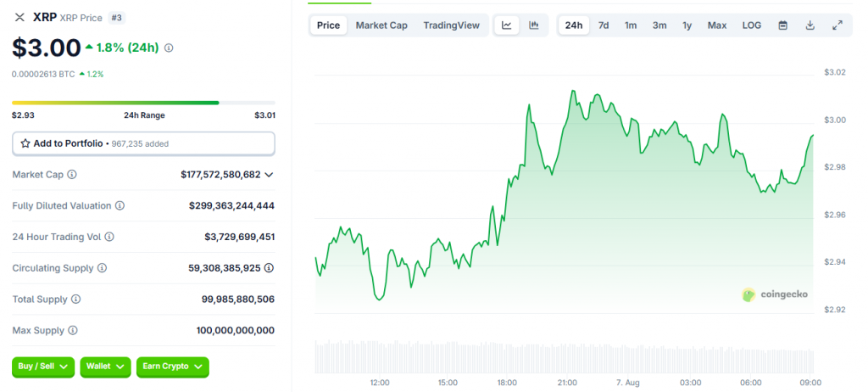Select the 24h time range
The image size is (868, 392).
(574, 25)
